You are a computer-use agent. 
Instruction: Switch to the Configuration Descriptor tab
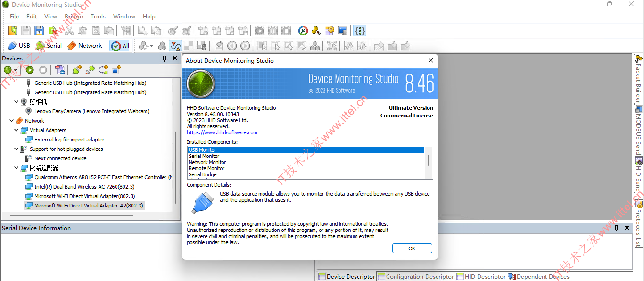[416, 277]
